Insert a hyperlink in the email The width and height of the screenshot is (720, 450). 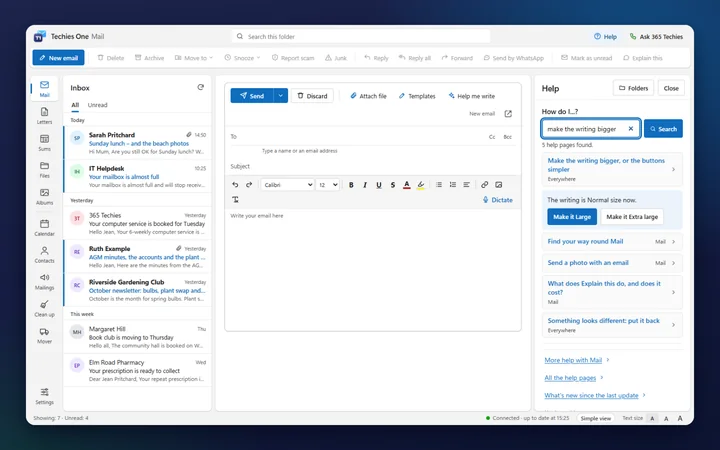point(484,185)
